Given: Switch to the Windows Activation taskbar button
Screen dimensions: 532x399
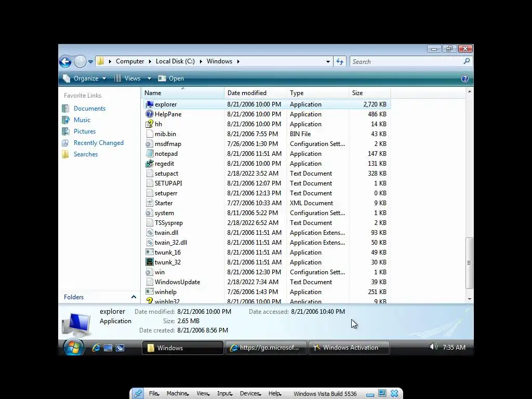Looking at the screenshot, I should [x=349, y=348].
